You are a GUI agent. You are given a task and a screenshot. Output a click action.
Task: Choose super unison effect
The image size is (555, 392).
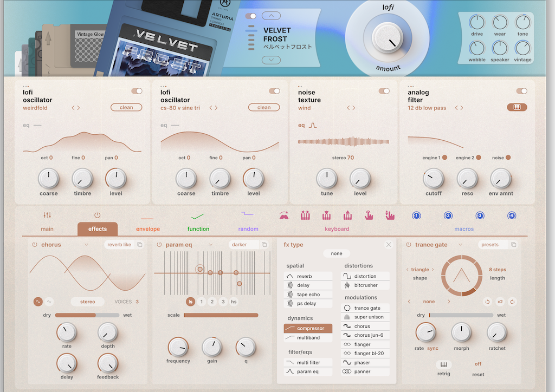(x=365, y=317)
